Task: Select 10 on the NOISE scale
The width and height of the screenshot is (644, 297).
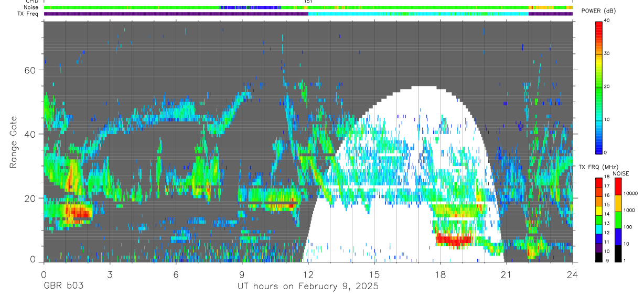Action: (x=627, y=244)
